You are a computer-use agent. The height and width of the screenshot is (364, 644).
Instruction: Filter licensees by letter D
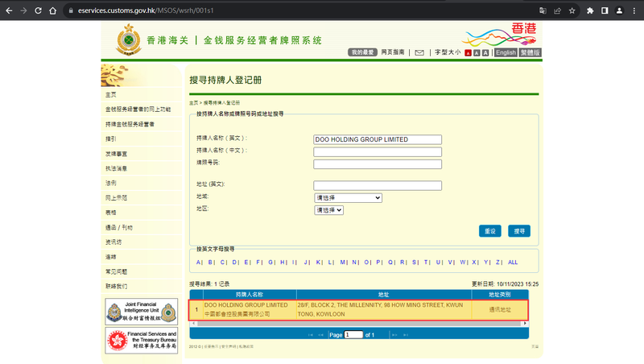[234, 262]
